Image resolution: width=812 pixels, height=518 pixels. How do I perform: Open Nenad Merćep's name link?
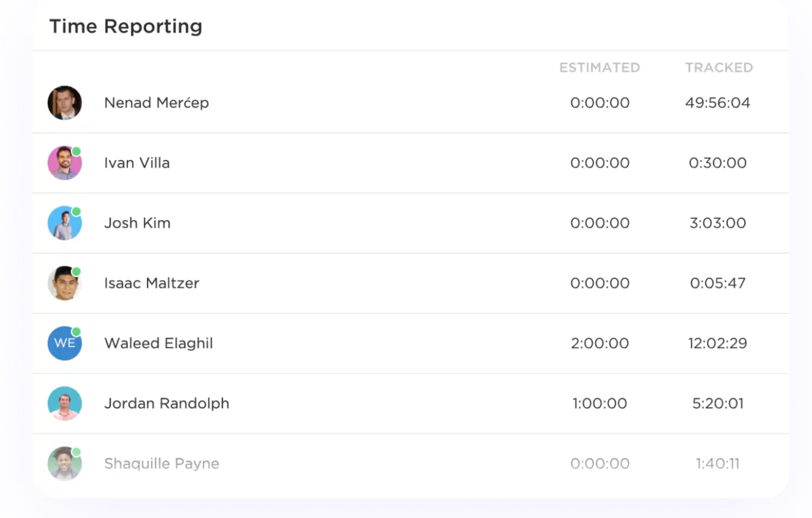156,103
